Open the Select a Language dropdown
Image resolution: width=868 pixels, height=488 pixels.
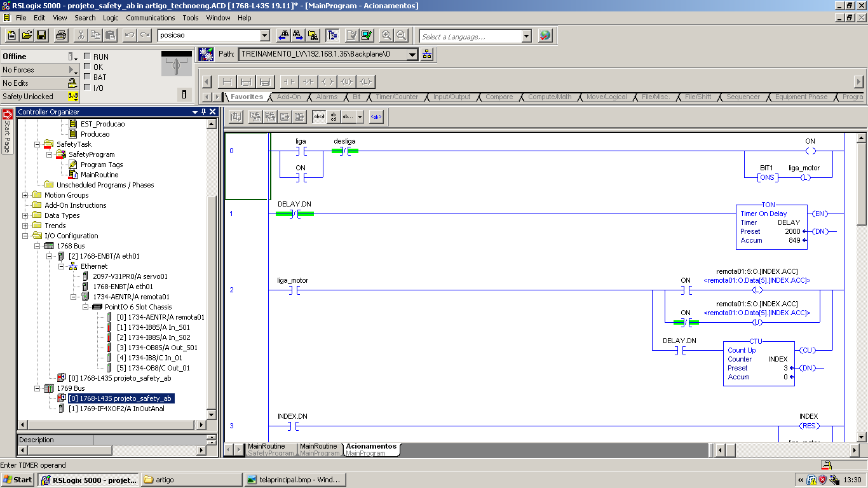tap(526, 36)
